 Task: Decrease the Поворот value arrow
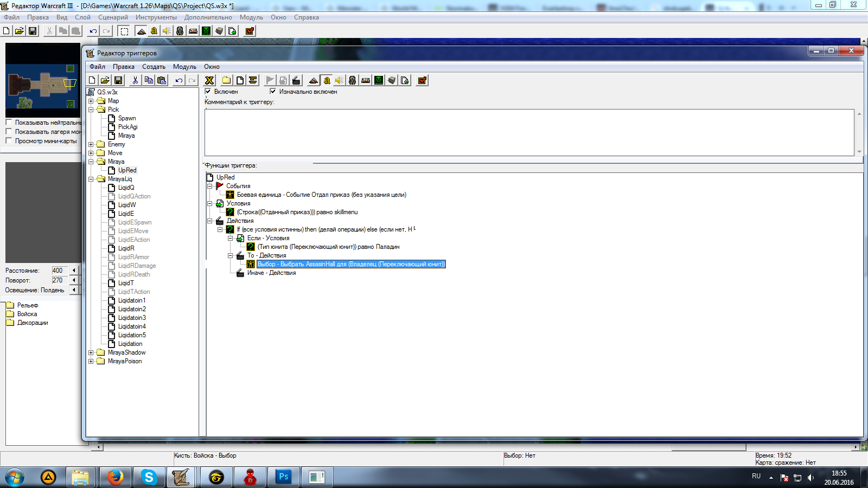(74, 280)
